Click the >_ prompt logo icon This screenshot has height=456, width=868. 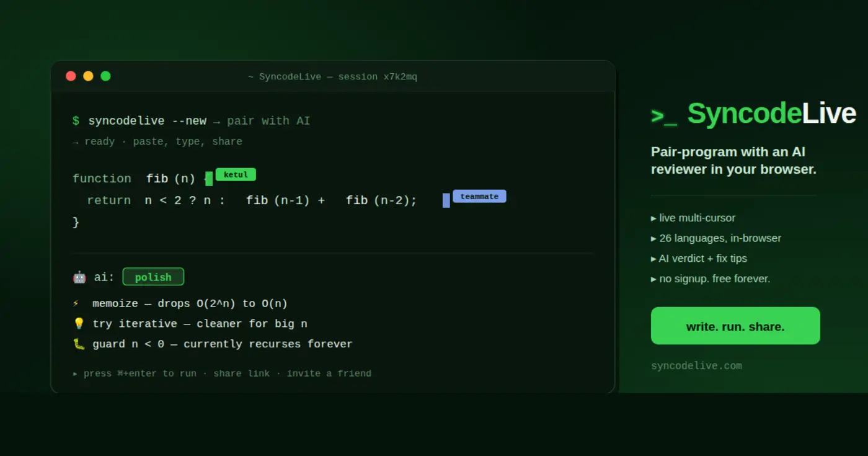[664, 116]
